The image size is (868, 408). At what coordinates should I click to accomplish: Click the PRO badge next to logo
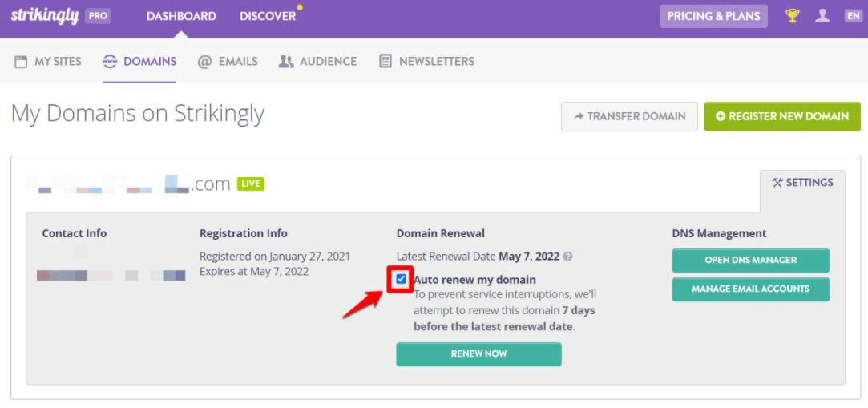[98, 16]
